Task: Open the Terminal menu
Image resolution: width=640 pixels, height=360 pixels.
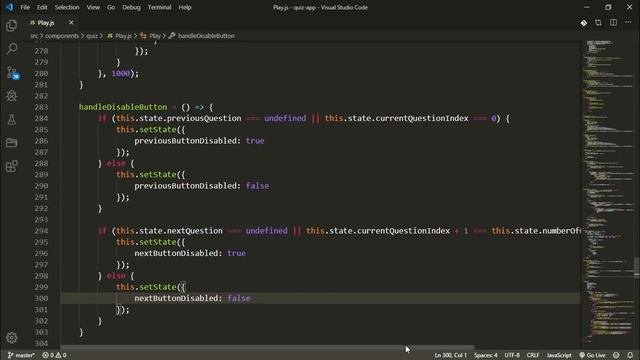Action: 160,7
